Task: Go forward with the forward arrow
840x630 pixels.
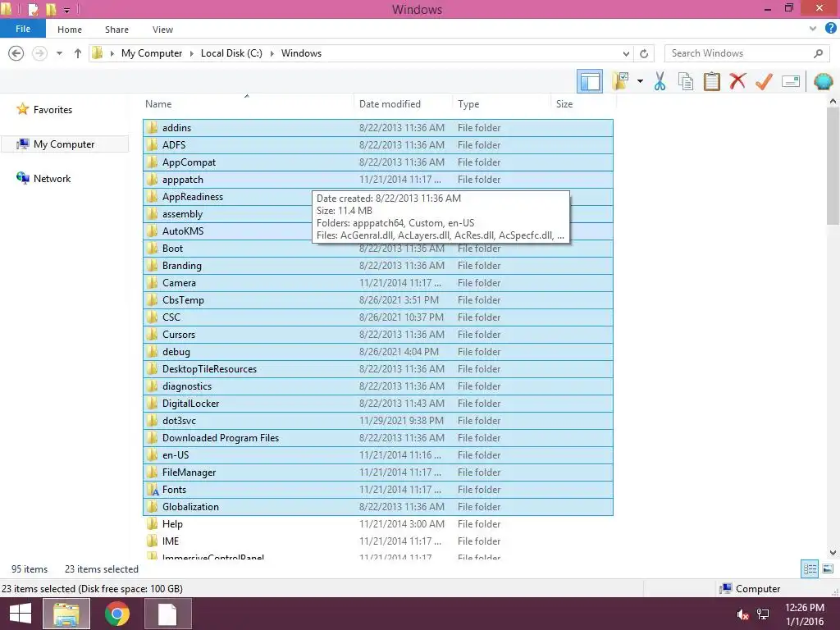Action: pos(39,53)
